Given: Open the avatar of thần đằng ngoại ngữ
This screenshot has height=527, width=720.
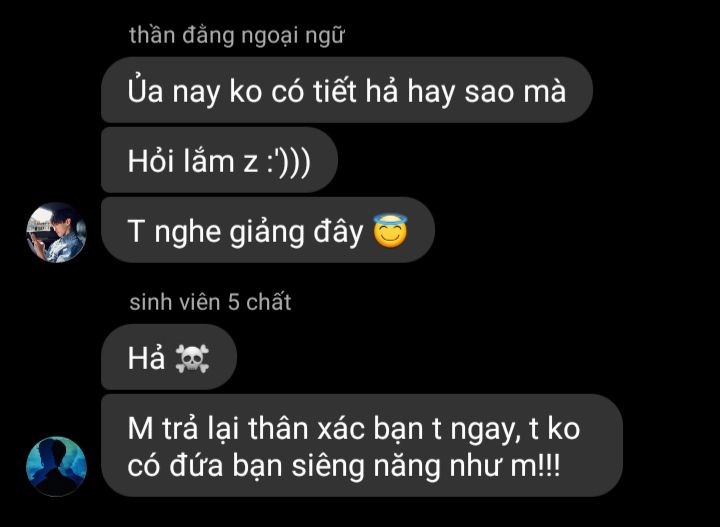Looking at the screenshot, I should click(x=56, y=233).
